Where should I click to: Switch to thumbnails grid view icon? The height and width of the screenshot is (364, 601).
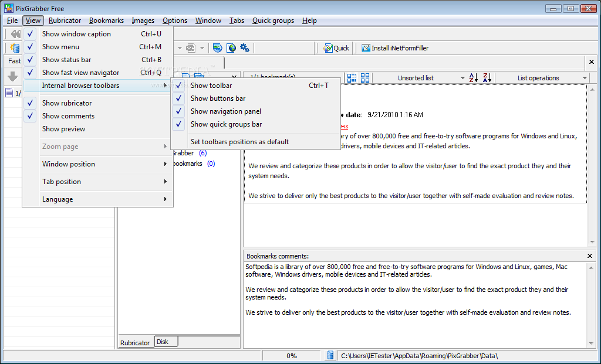pos(365,78)
